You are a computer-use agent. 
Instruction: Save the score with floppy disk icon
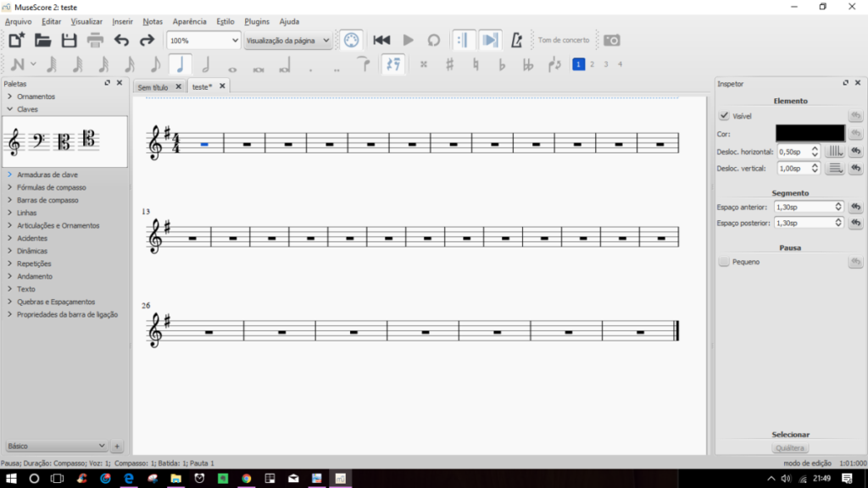tap(69, 40)
